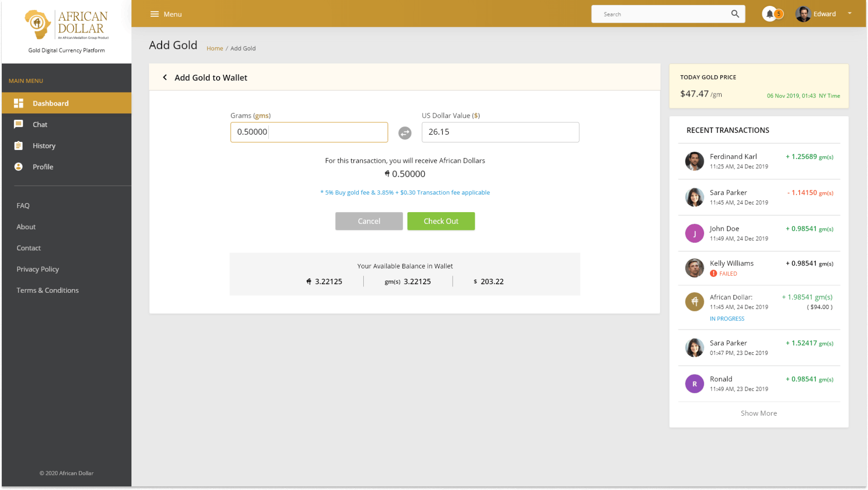Open notifications via the bell icon
The height and width of the screenshot is (490, 868).
click(769, 14)
